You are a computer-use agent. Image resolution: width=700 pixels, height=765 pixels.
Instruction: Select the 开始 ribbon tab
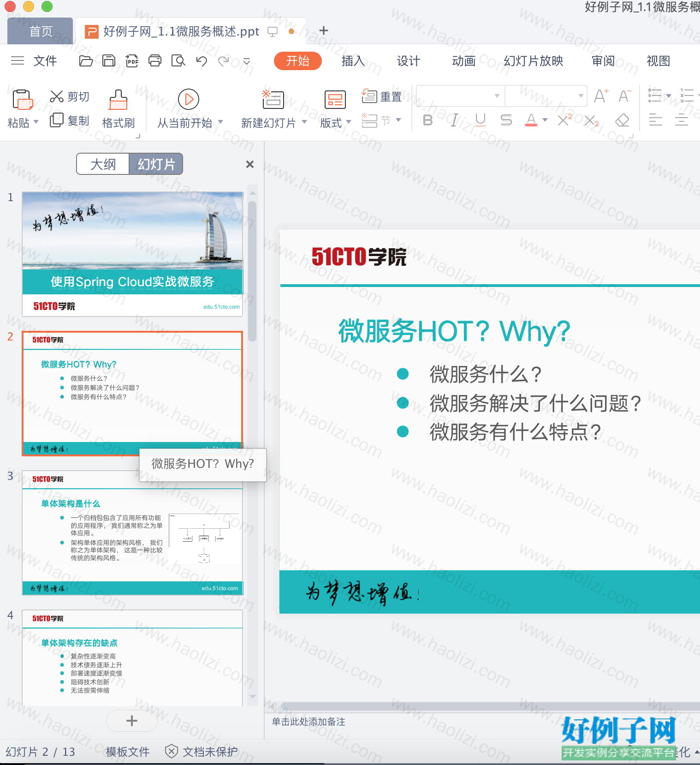(298, 61)
